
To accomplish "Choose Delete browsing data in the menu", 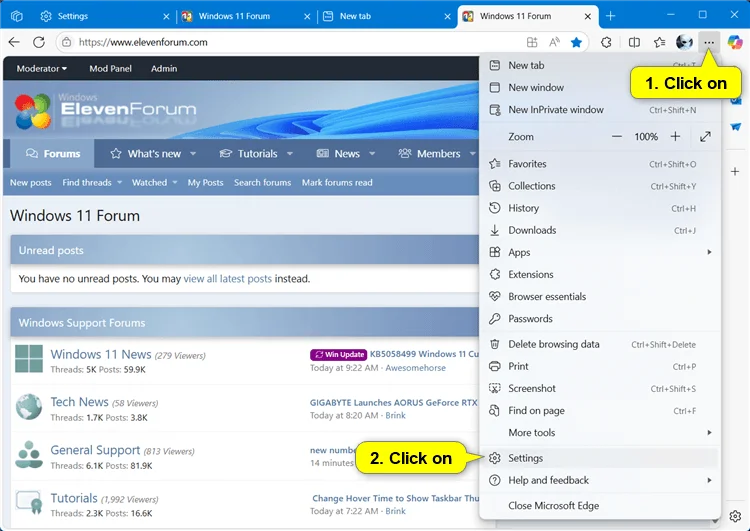I will coord(600,344).
